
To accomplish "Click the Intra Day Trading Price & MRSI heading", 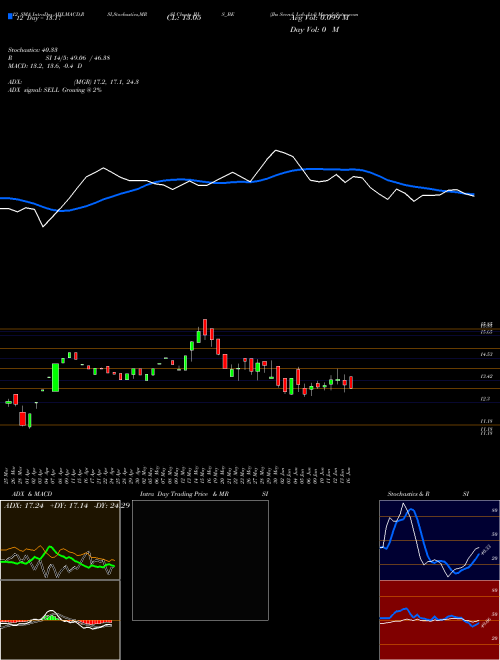I will pos(205,494).
